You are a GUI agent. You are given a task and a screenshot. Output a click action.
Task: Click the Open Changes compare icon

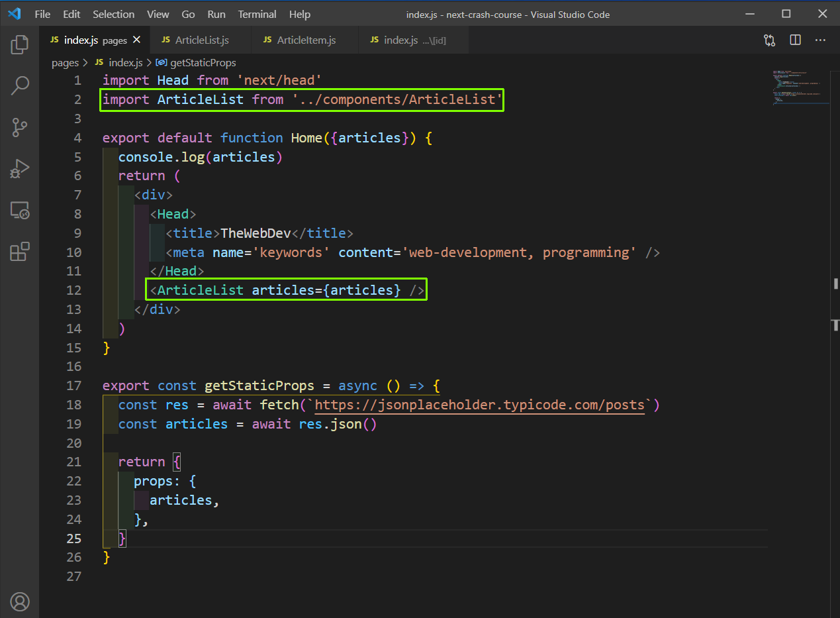769,40
